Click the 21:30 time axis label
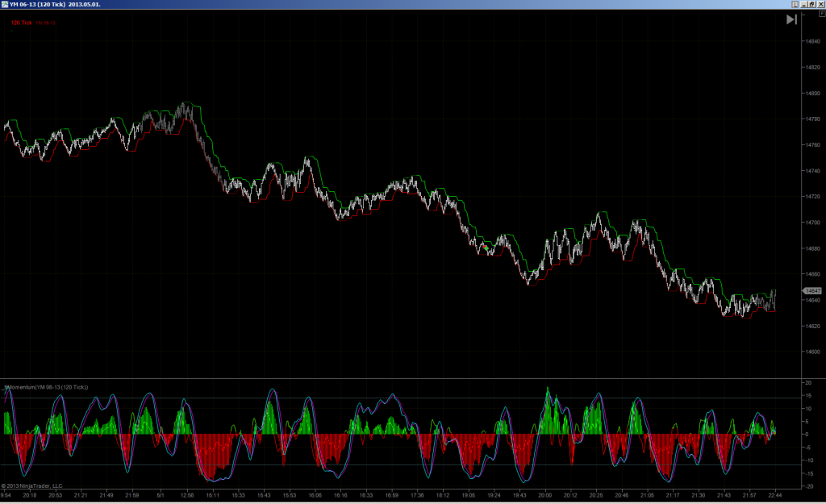826x504 pixels. (699, 495)
